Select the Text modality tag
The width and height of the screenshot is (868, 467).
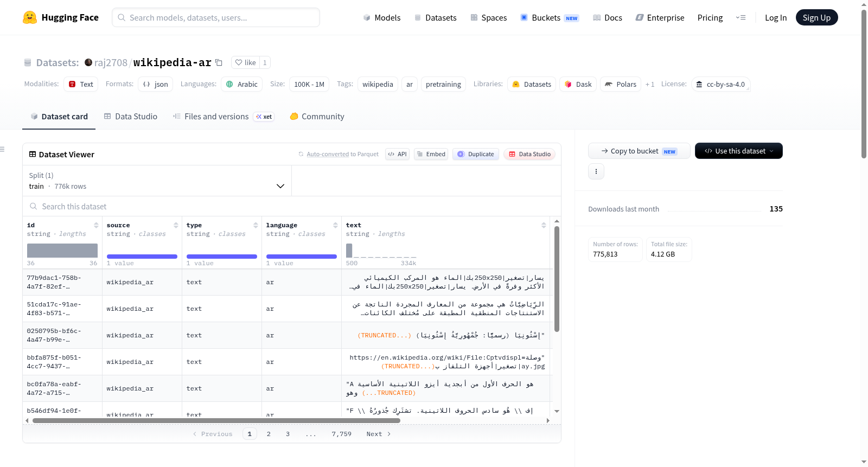pyautogui.click(x=81, y=84)
